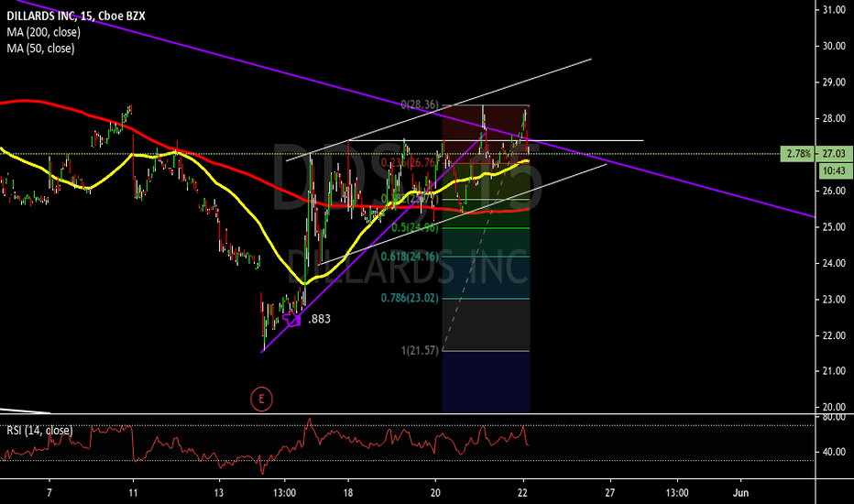
Task: Click the 13:00 time label before 18
Action: (284, 493)
